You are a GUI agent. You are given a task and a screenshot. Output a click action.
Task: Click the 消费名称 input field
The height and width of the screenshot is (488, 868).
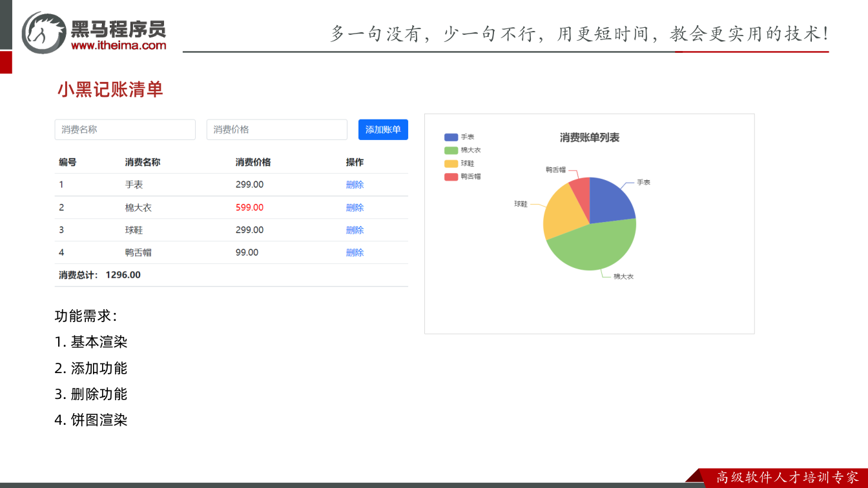pyautogui.click(x=125, y=130)
